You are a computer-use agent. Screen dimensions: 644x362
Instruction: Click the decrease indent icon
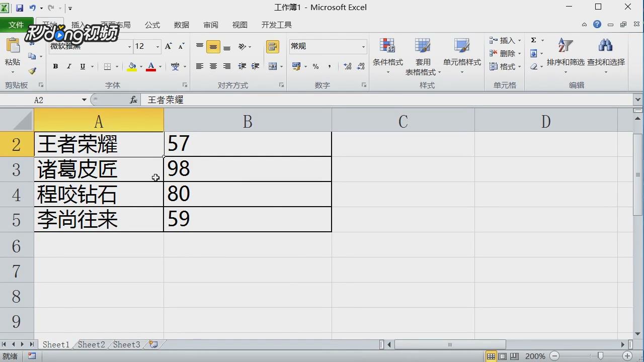click(x=242, y=66)
